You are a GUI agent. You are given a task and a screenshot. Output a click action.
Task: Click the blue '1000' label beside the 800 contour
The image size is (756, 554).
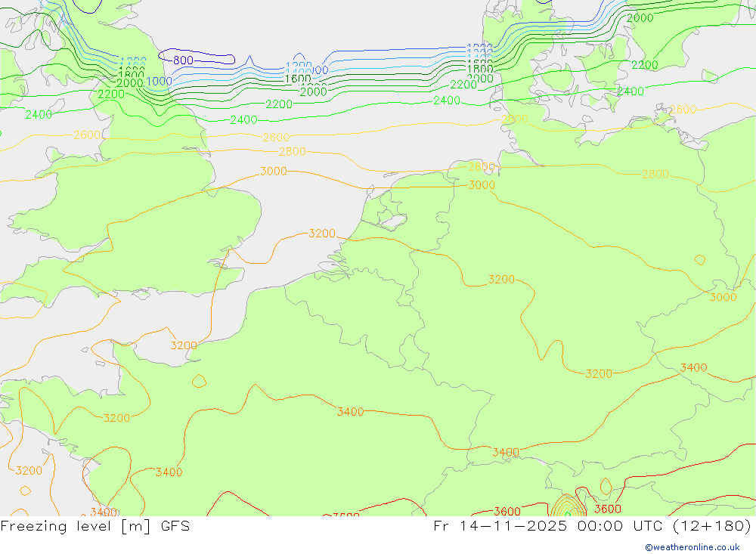159,81
